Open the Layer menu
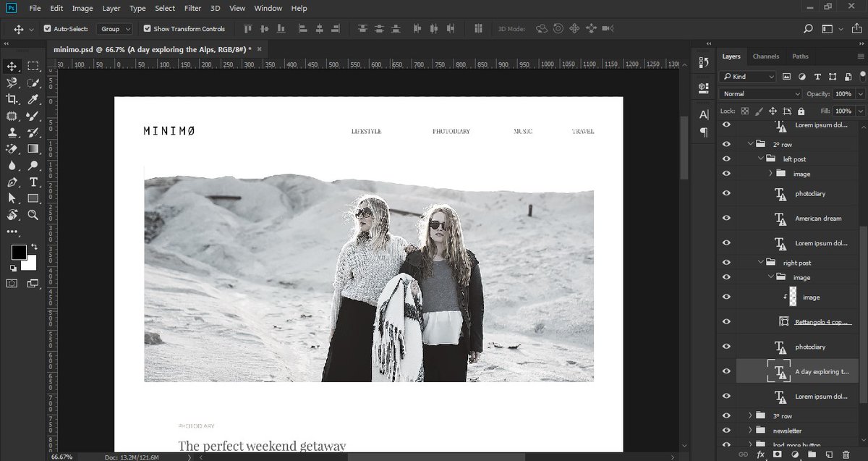This screenshot has height=461, width=868. 111,8
